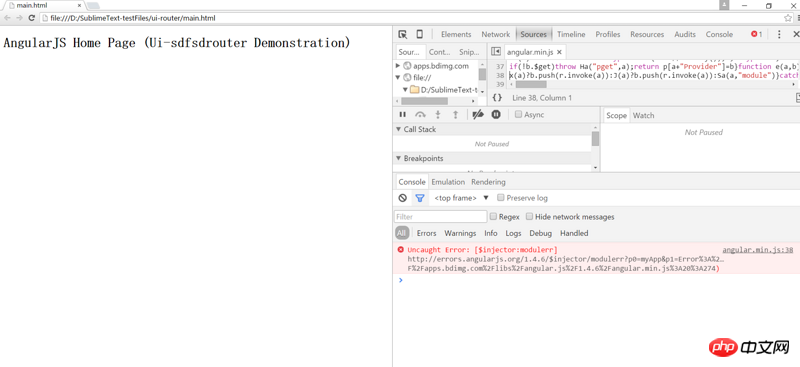Switch to the Timeline tab
The width and height of the screenshot is (800, 367).
571,34
